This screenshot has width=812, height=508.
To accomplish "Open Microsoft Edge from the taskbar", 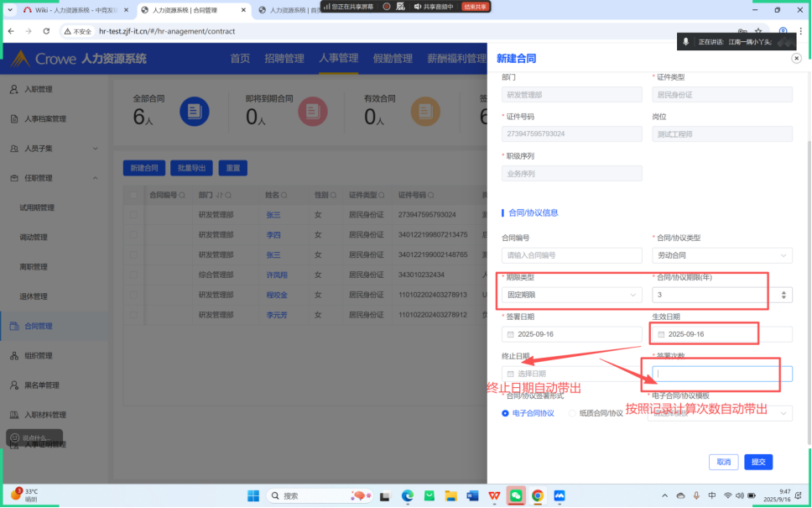I will 408,496.
